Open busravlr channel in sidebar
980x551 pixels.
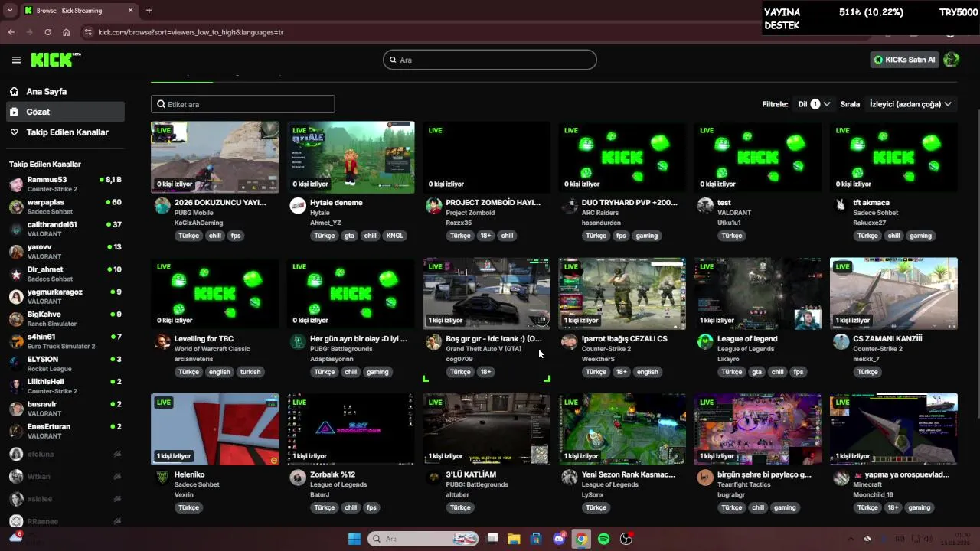point(65,409)
